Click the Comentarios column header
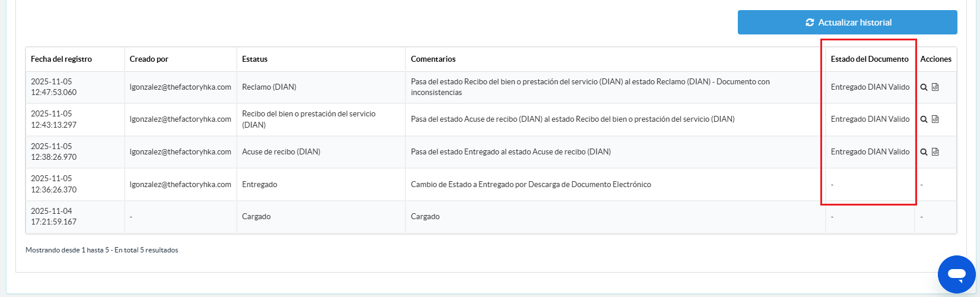 pyautogui.click(x=433, y=59)
